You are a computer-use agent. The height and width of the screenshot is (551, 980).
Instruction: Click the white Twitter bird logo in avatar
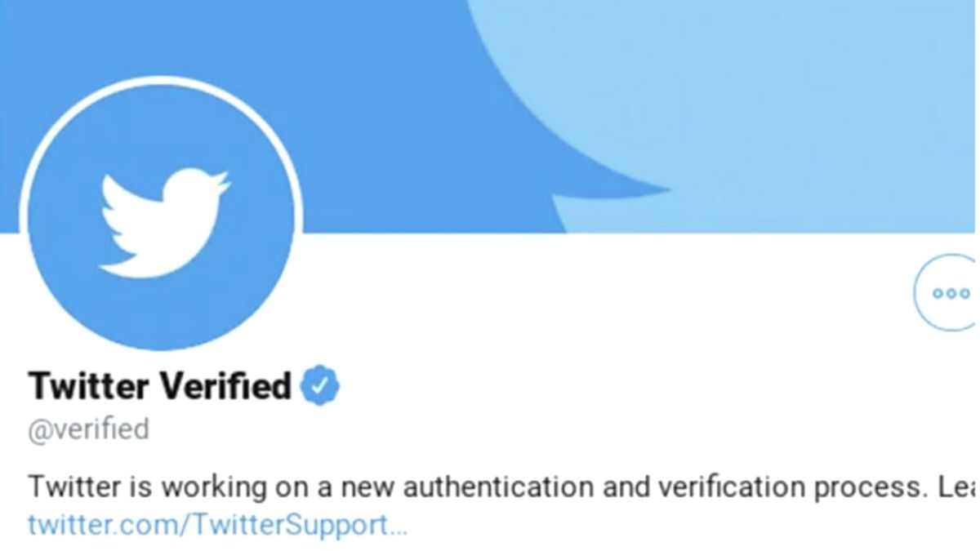[163, 220]
